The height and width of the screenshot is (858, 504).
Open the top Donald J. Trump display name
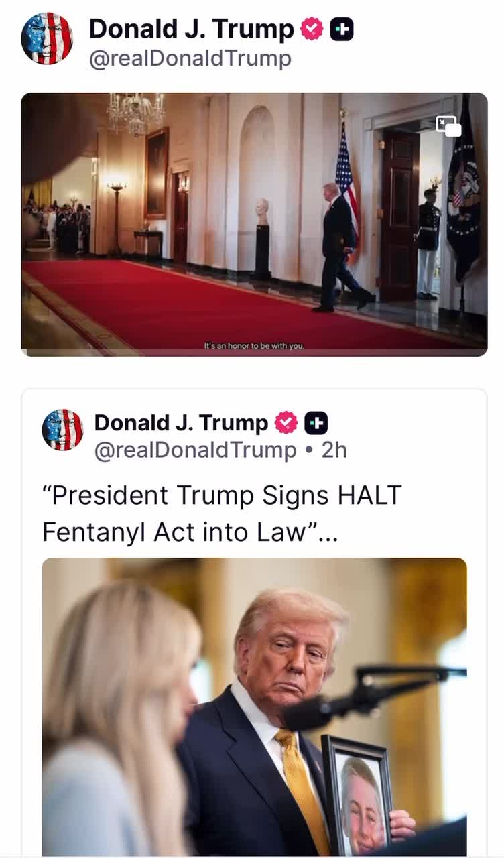[x=191, y=29]
